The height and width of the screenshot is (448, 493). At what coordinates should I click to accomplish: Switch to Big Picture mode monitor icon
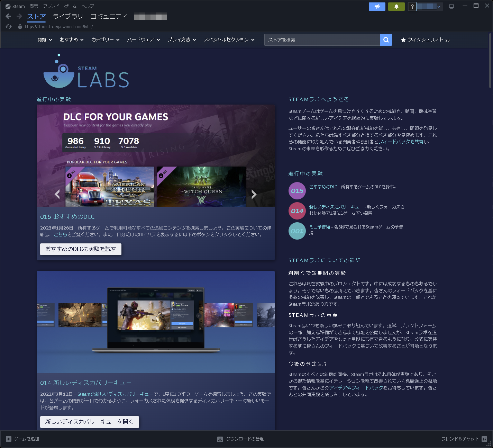(x=451, y=7)
